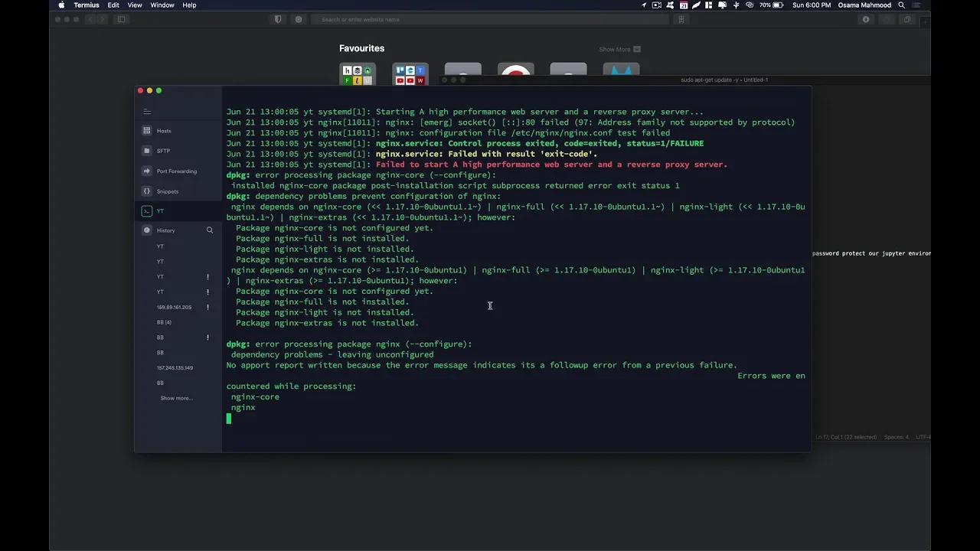980x551 pixels.
Task: Open Spotlight search from the menu bar
Action: coord(901,5)
